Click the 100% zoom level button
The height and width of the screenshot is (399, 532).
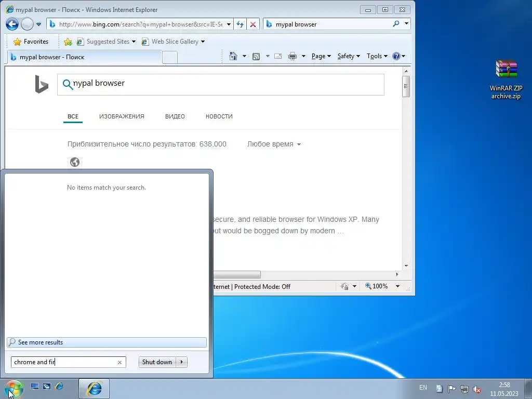point(376,286)
